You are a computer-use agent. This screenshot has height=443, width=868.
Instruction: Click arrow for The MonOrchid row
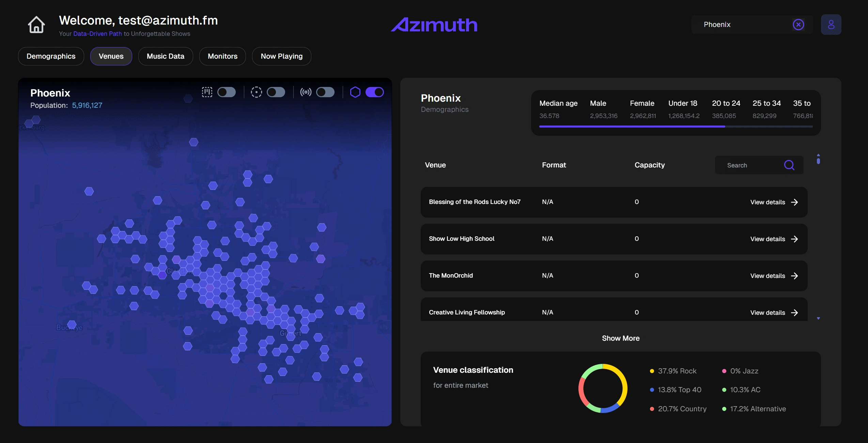(x=794, y=276)
